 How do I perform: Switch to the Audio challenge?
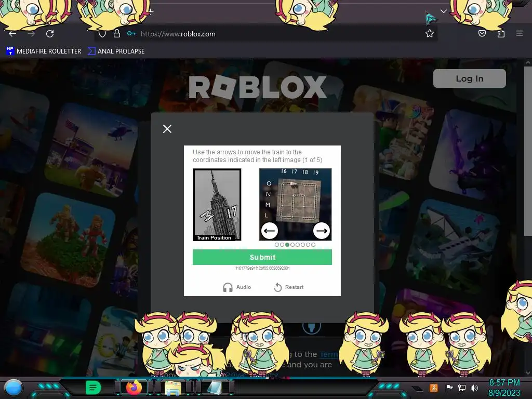point(237,287)
